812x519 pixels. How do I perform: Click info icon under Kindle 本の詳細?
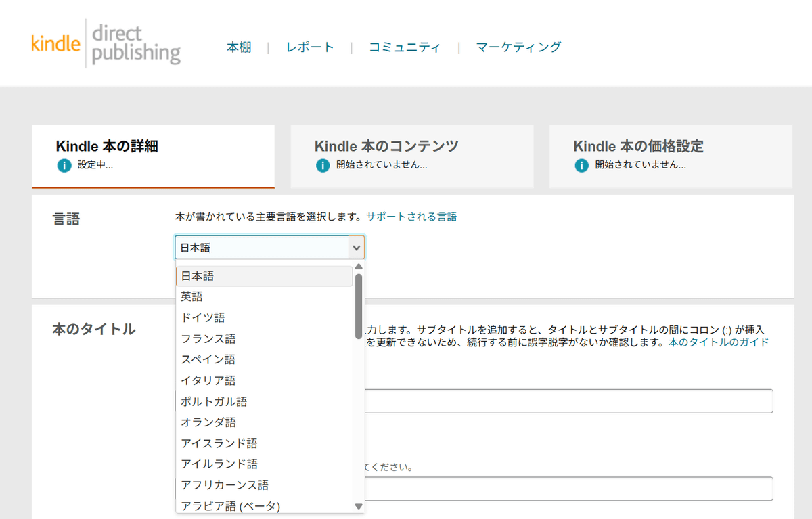[x=64, y=165]
